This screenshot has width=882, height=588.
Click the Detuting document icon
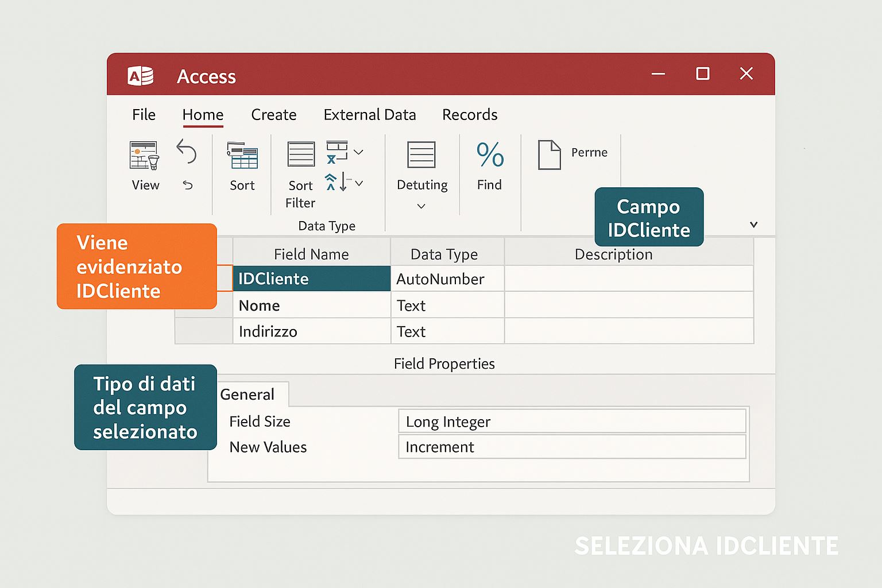pos(421,154)
